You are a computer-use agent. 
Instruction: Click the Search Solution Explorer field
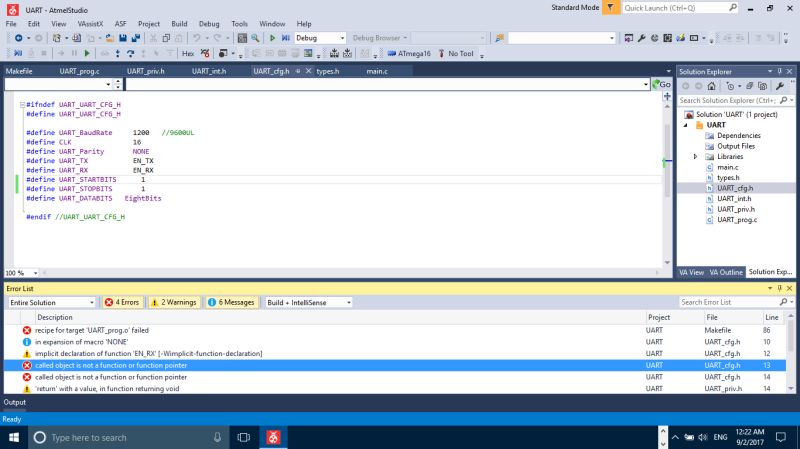(729, 101)
